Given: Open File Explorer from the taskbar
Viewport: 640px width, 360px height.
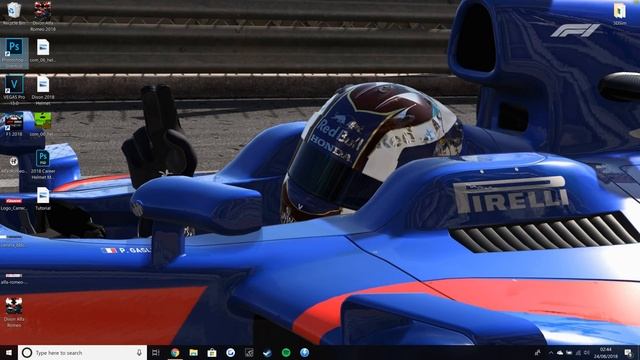Looking at the screenshot, I should tap(193, 353).
